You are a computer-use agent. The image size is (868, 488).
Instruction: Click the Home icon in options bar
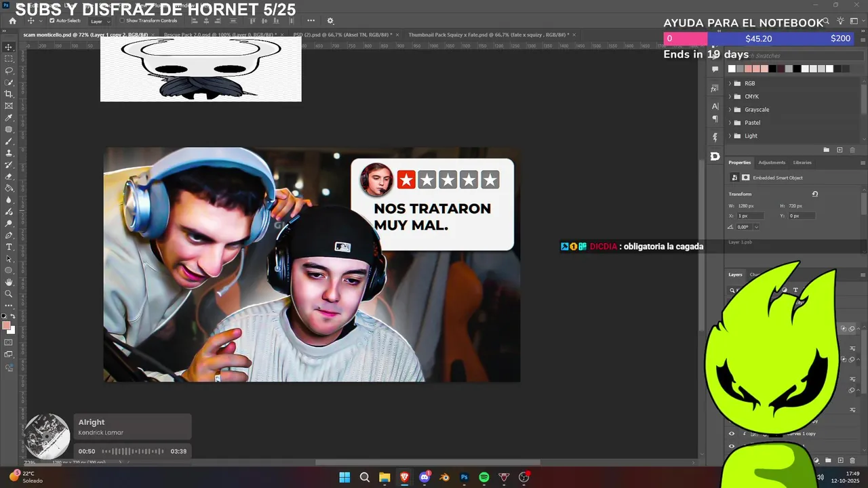[x=12, y=21]
